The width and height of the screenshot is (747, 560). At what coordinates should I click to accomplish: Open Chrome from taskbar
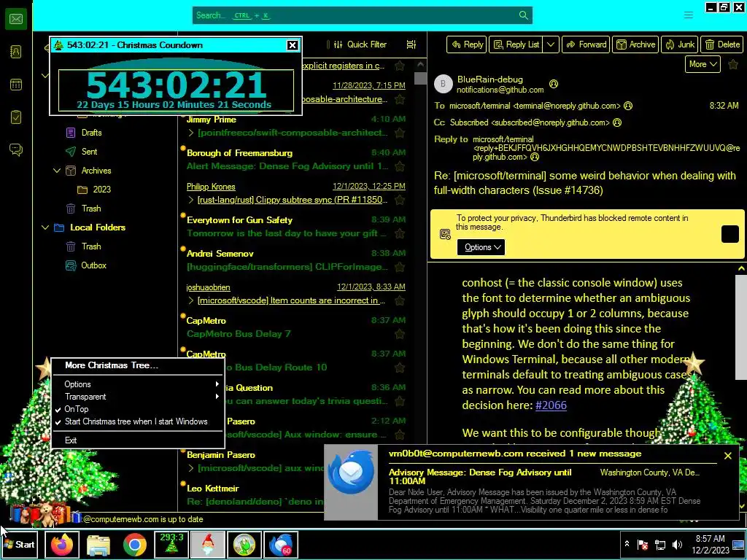pos(135,544)
